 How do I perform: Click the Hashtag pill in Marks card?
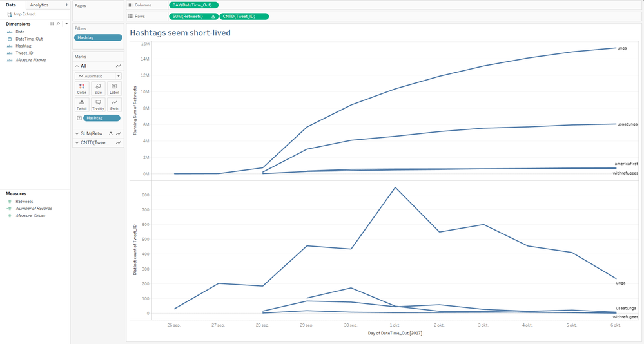[x=102, y=119]
